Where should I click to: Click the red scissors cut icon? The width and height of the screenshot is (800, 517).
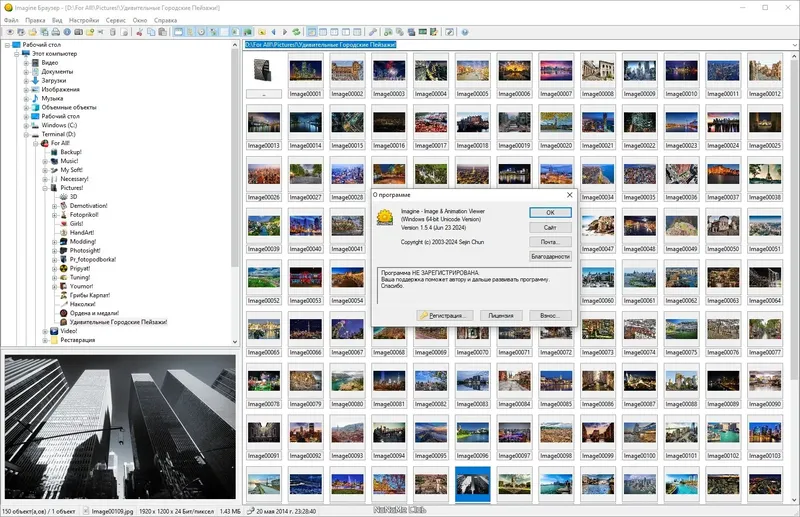[x=139, y=32]
